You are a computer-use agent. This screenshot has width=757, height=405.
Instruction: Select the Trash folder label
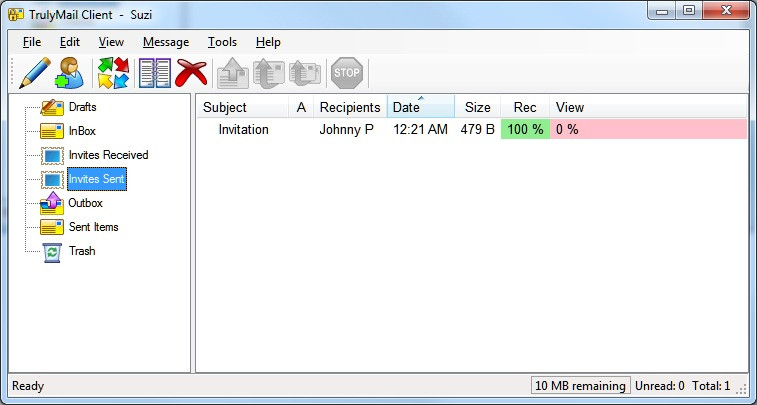pos(82,251)
